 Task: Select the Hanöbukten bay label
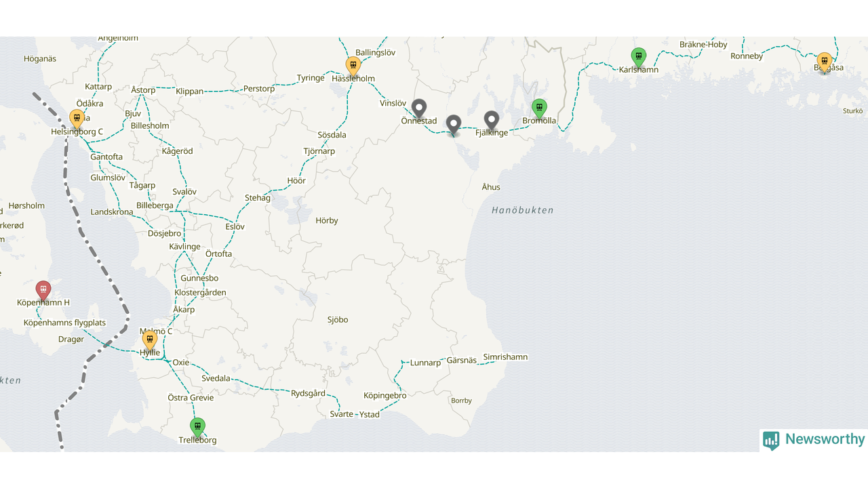(523, 210)
